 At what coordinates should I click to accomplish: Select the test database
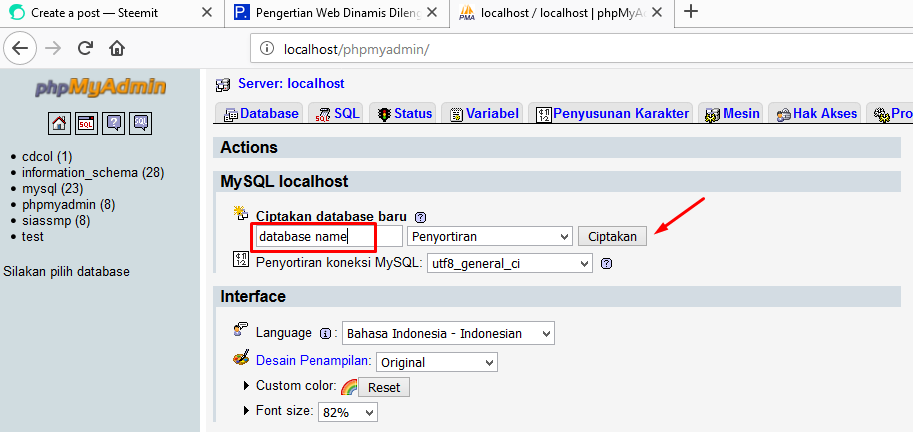click(x=33, y=236)
